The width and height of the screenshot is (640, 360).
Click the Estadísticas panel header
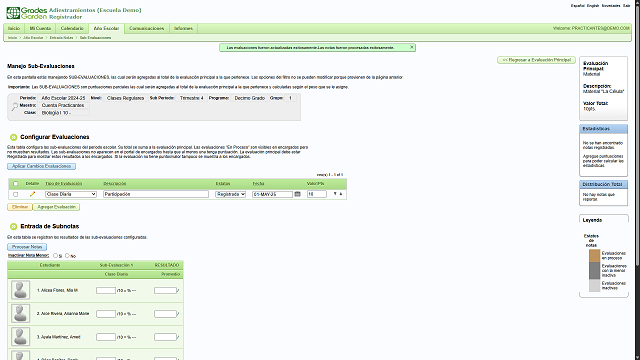tap(604, 129)
